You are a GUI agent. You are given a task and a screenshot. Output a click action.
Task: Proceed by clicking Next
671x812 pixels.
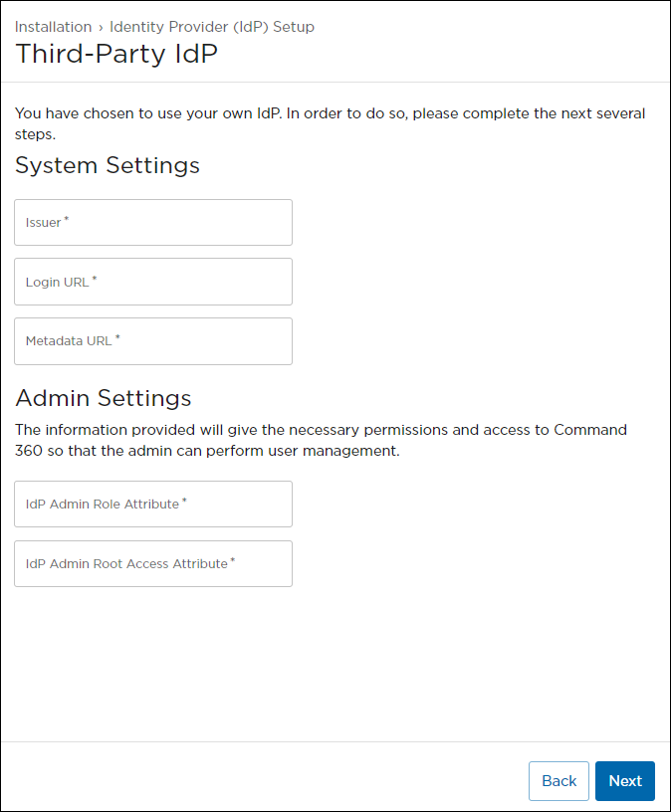pos(624,781)
